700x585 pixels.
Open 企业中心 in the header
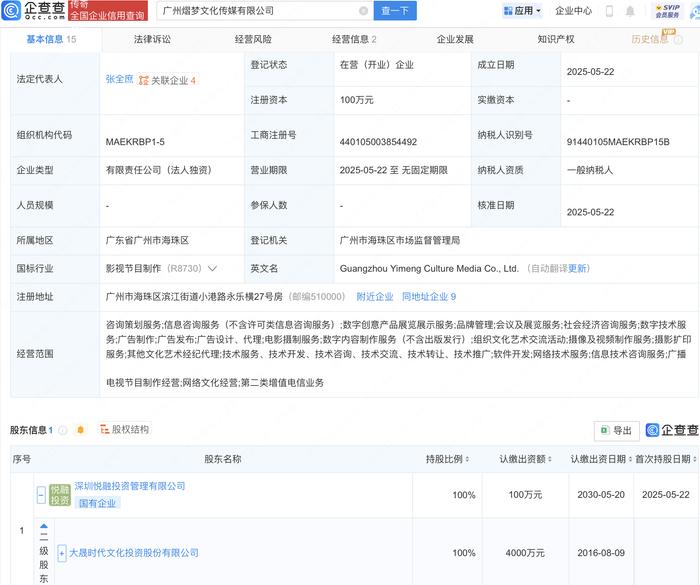click(x=573, y=11)
